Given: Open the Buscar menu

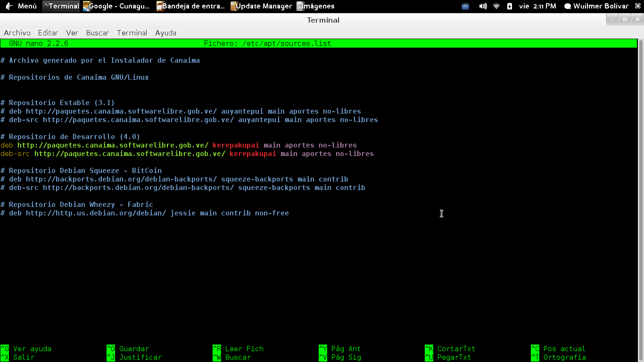Looking at the screenshot, I should pyautogui.click(x=98, y=33).
